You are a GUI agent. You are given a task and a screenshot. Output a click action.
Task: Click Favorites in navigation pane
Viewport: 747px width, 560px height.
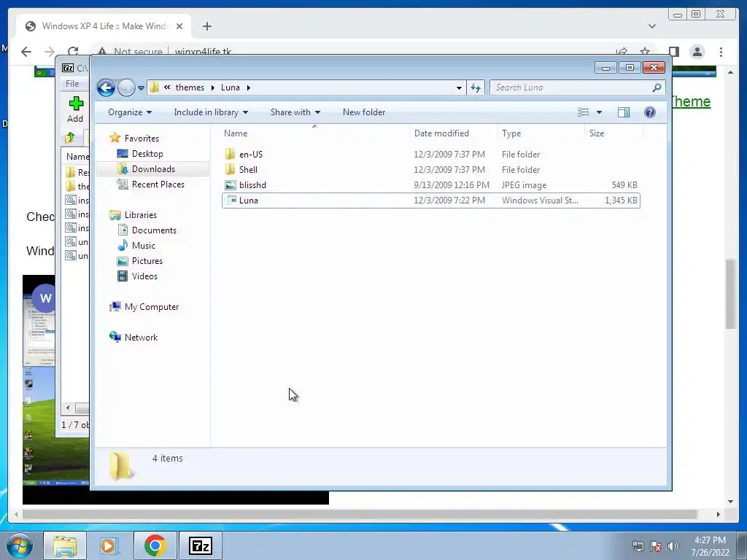[x=142, y=139]
